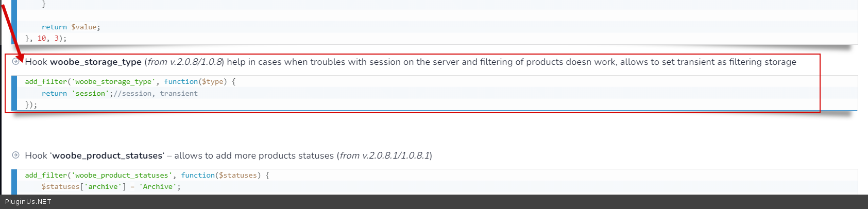Screen dimensions: 868x209
Task: Click the $statuses['archive'] variable in the code
Action: point(83,186)
